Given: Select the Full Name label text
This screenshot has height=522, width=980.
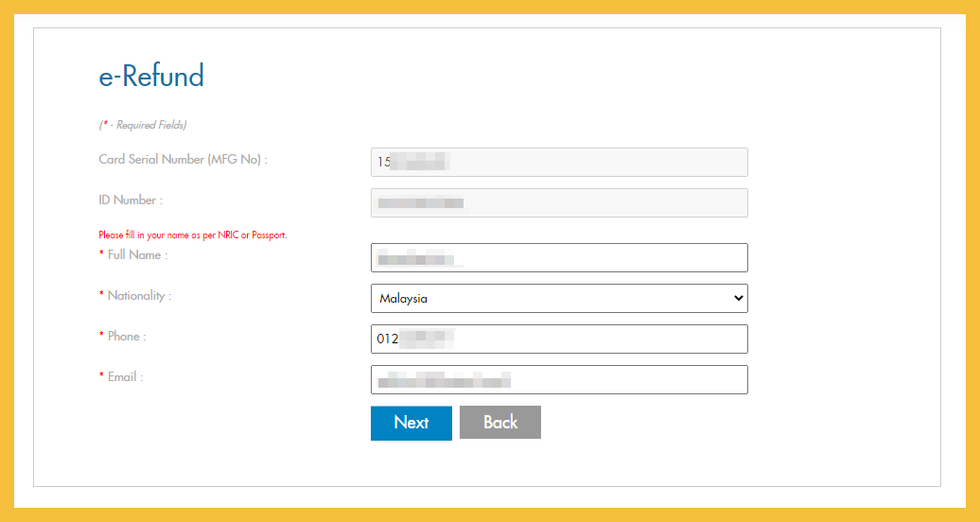Looking at the screenshot, I should point(137,255).
